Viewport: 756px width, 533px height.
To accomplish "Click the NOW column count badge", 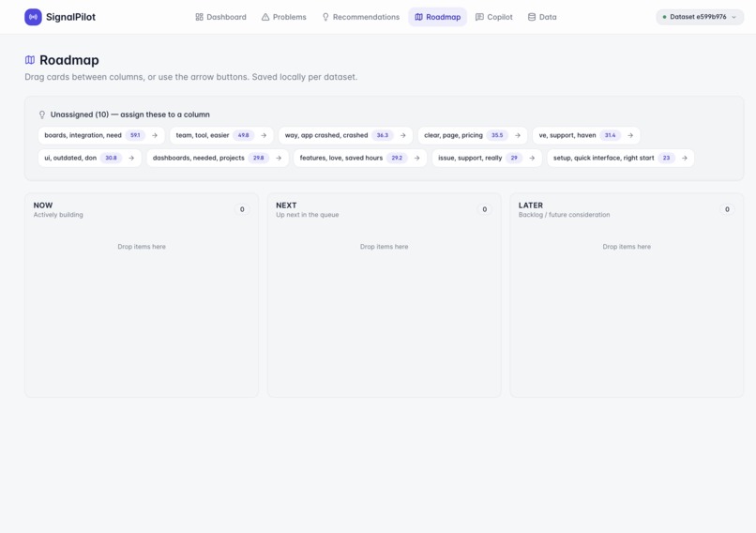I will point(242,209).
